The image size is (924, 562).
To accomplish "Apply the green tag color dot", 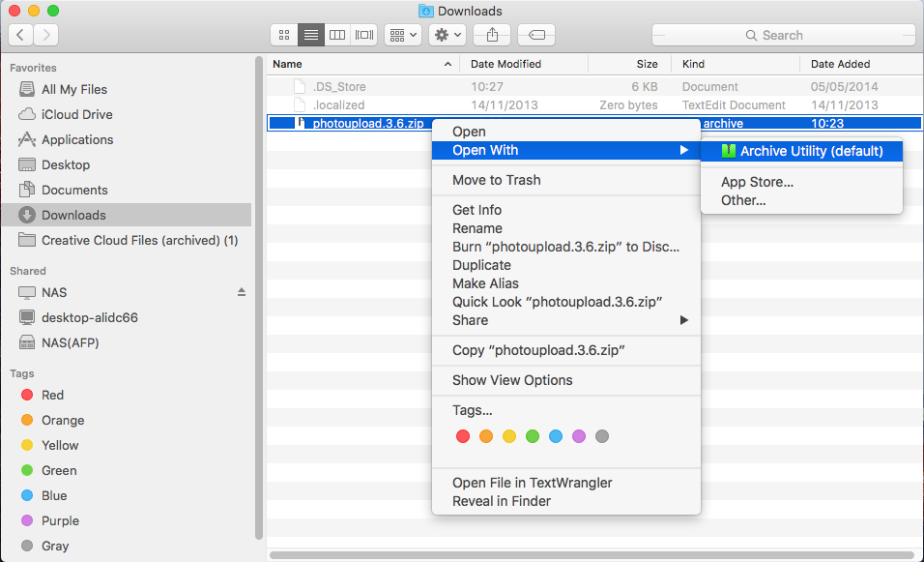I will 532,436.
